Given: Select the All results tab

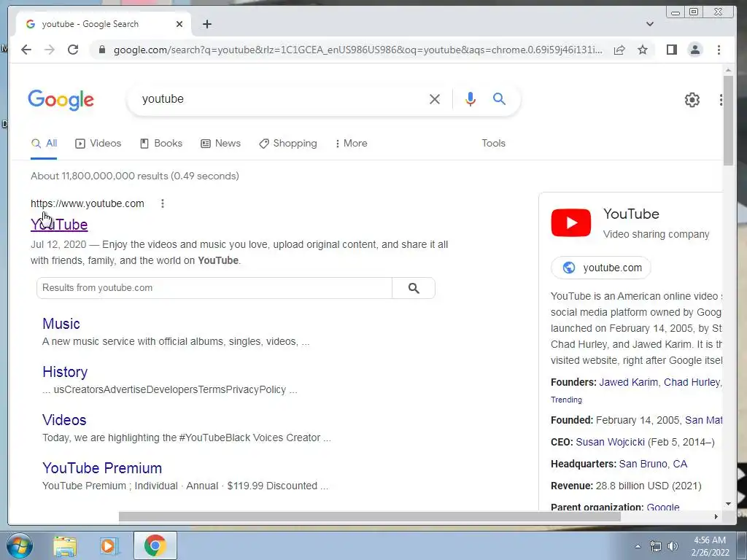Looking at the screenshot, I should click(x=44, y=144).
